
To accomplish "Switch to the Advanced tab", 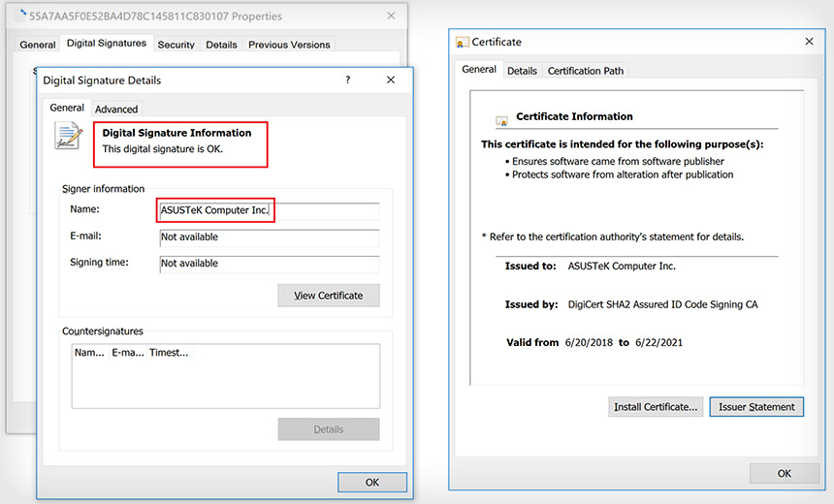I will (116, 109).
